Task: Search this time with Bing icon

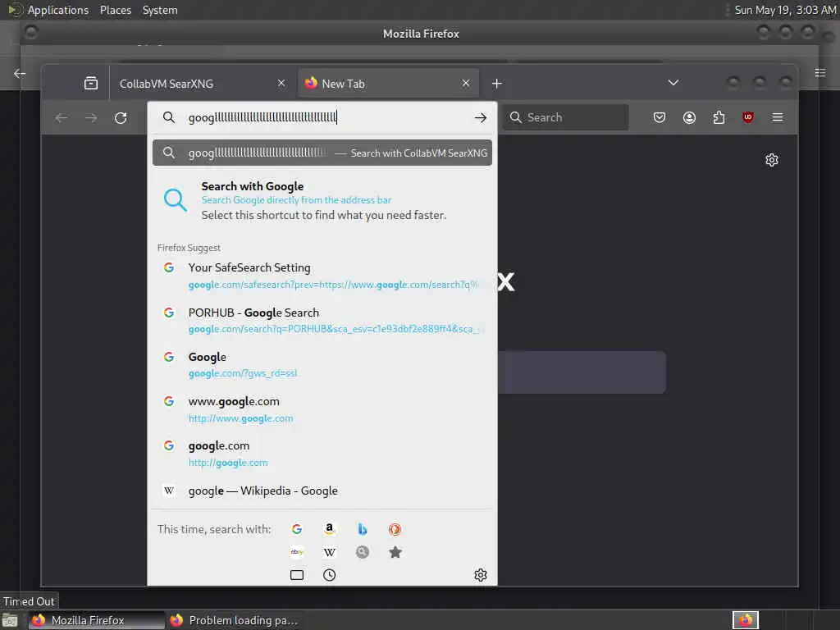Action: pos(362,529)
